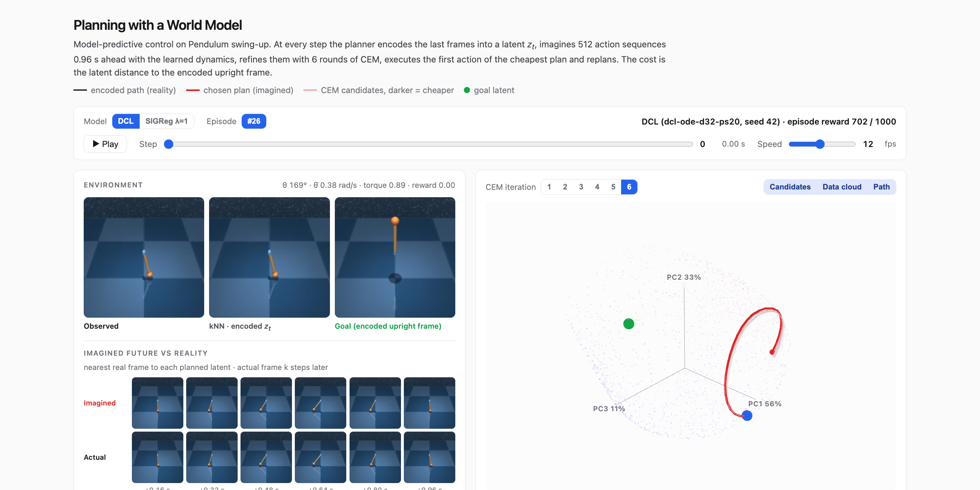Select episode #26
This screenshot has width=980, height=490.
[254, 121]
